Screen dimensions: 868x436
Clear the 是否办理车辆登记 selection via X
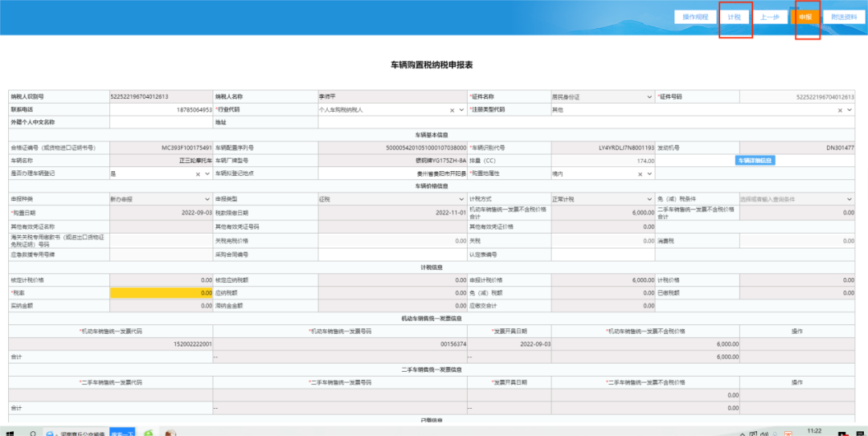[x=198, y=173]
